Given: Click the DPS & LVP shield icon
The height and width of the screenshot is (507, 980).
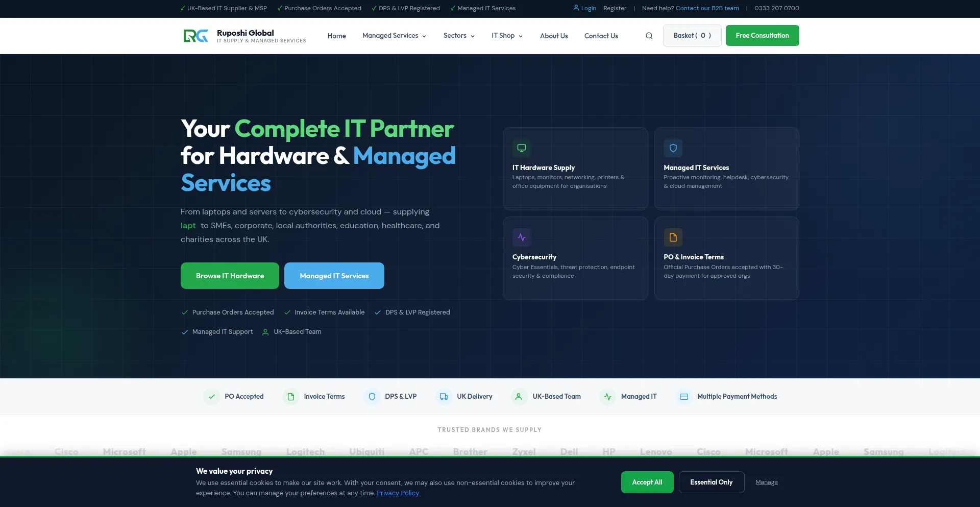Looking at the screenshot, I should [x=372, y=397].
